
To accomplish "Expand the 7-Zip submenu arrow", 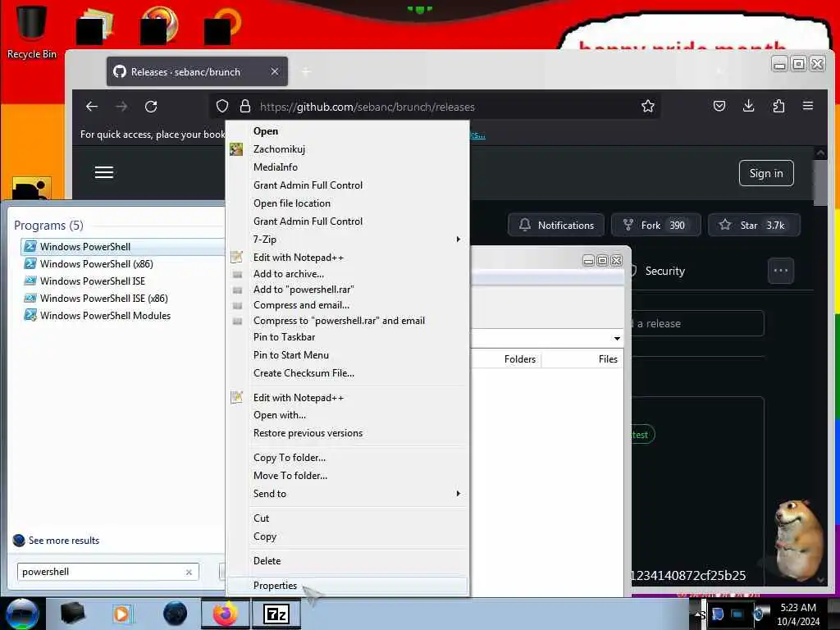I will click(x=458, y=239).
